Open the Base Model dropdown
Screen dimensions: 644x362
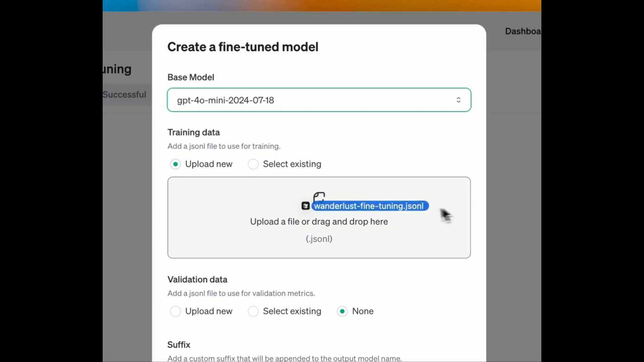click(x=319, y=100)
